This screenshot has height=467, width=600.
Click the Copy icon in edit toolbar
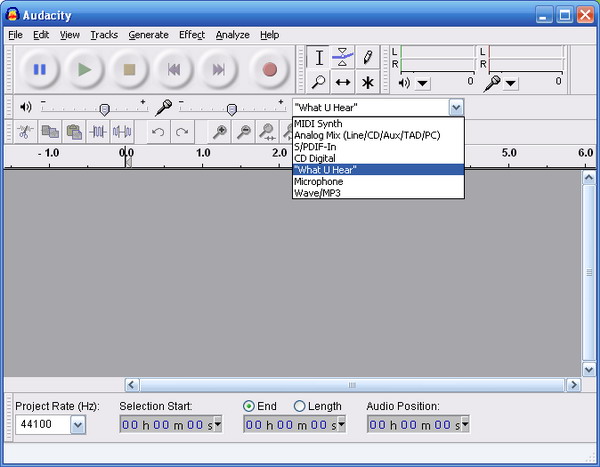50,132
